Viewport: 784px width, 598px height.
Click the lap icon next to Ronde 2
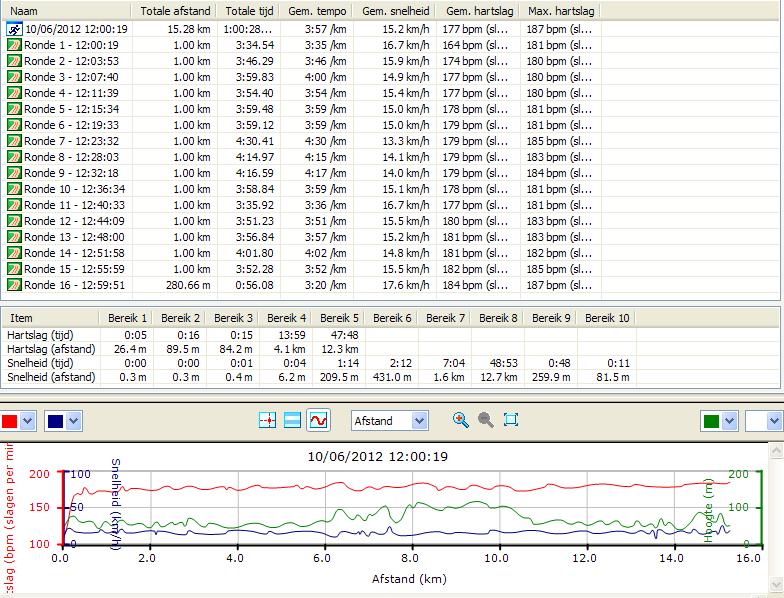click(14, 61)
